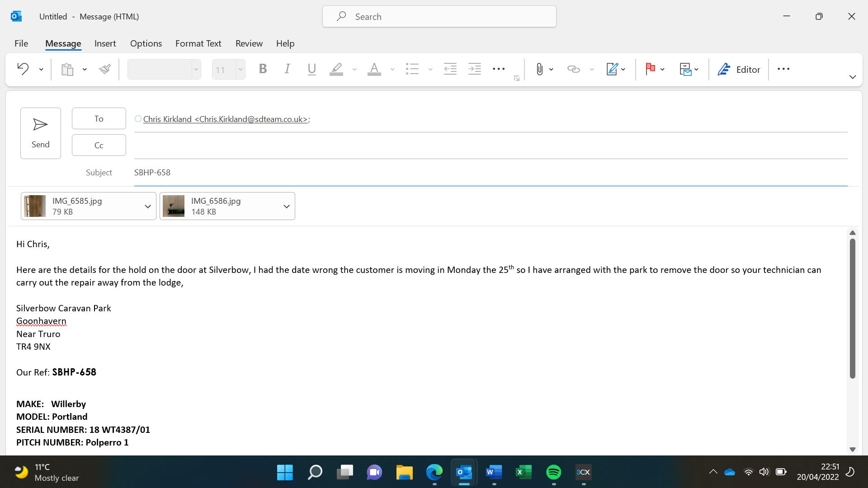
Task: Expand IMG_6585.jpg attachment options
Action: click(x=147, y=206)
